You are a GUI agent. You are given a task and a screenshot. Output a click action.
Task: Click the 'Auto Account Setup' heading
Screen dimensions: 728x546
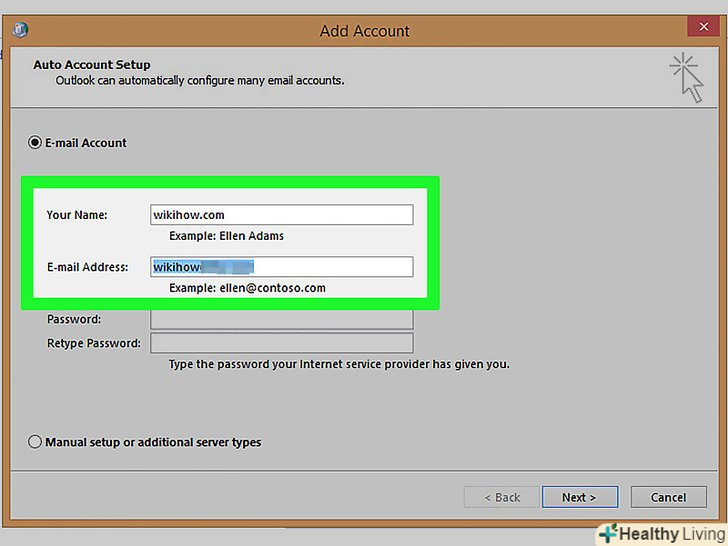91,65
